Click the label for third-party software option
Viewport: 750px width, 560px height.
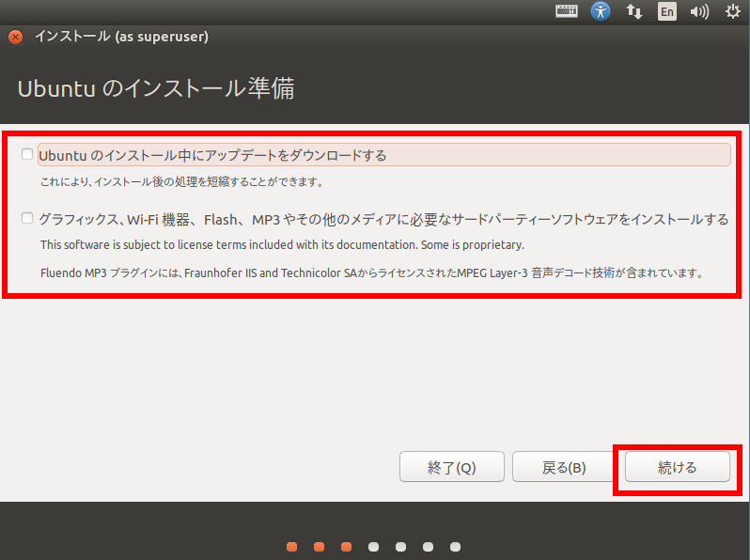coord(383,220)
